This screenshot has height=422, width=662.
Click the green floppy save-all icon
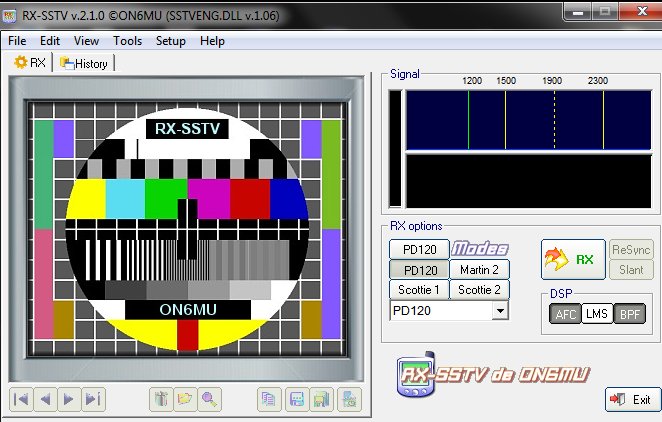pyautogui.click(x=322, y=399)
